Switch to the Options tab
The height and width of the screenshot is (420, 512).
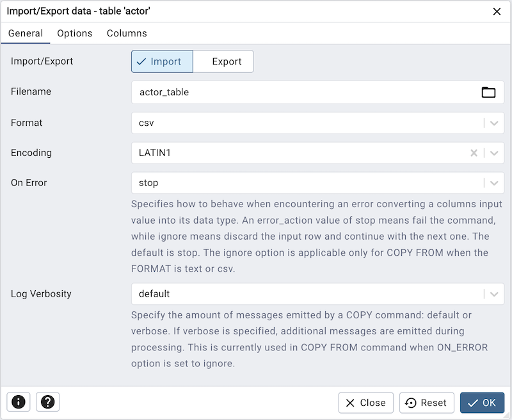coord(74,33)
